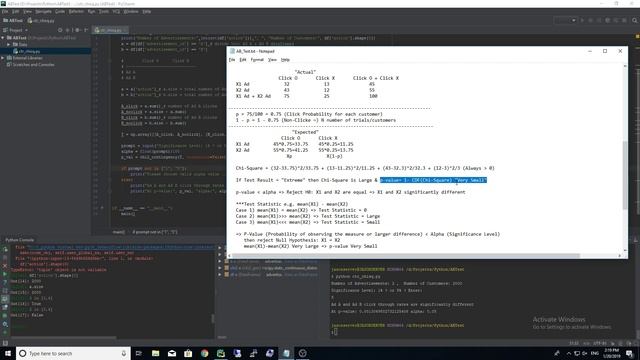Expand the df variable row

point(220,275)
